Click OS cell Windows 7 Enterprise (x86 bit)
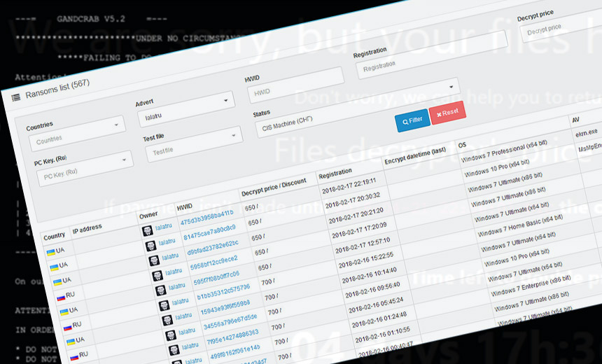Image resolution: width=602 pixels, height=364 pixels. click(x=530, y=286)
